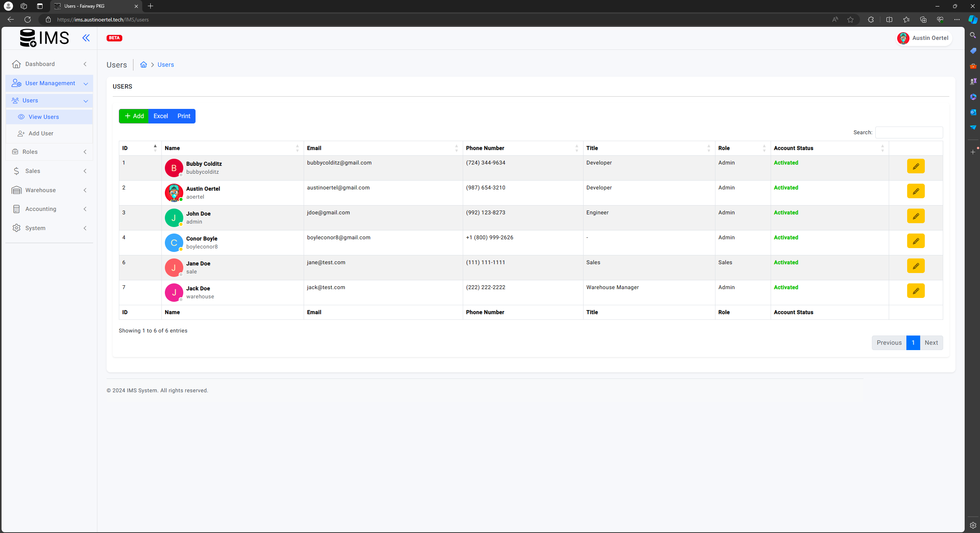Click the edit pencil for Jack Doe

click(915, 291)
